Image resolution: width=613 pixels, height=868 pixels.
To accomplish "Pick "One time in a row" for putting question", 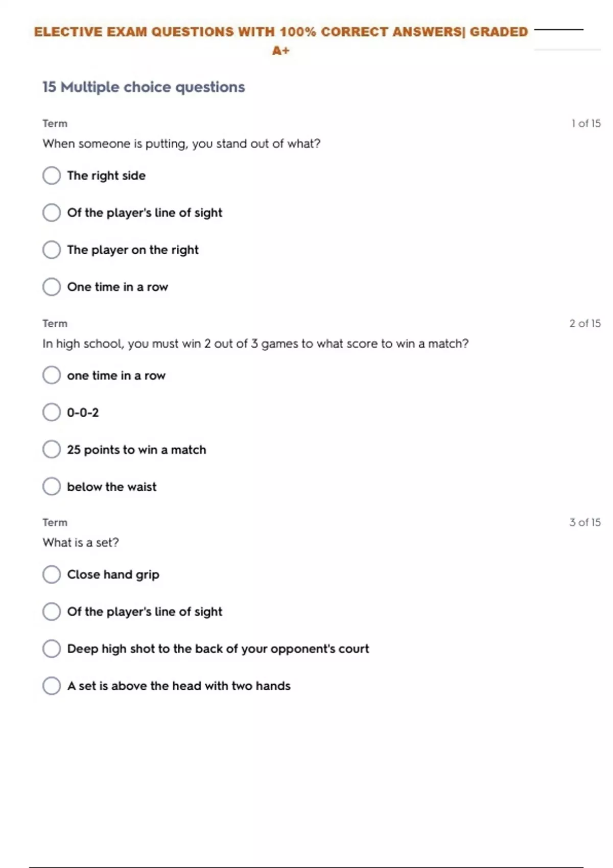I will tap(52, 287).
